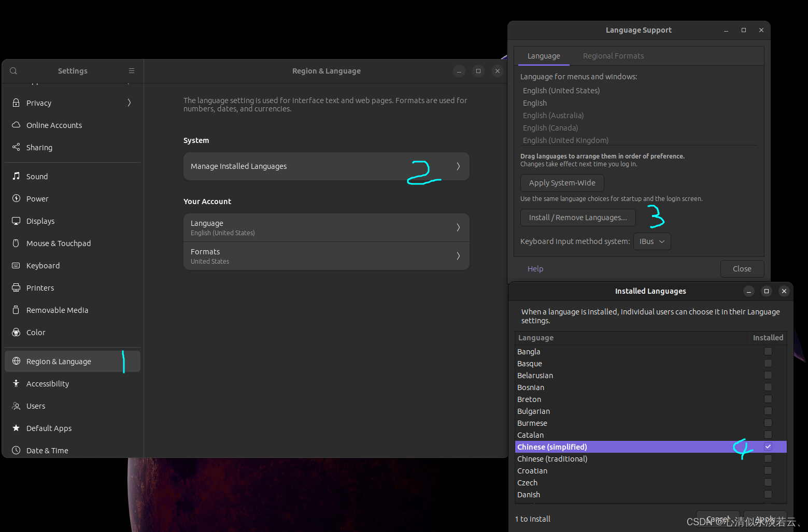
Task: Check the Chinese (traditional) installed checkbox
Action: coord(768,458)
